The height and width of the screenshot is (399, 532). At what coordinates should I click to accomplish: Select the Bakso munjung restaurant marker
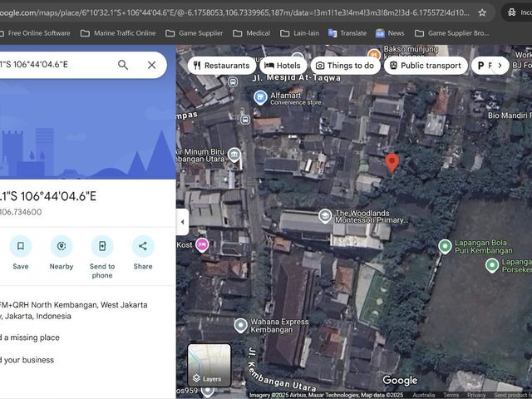[x=374, y=53]
